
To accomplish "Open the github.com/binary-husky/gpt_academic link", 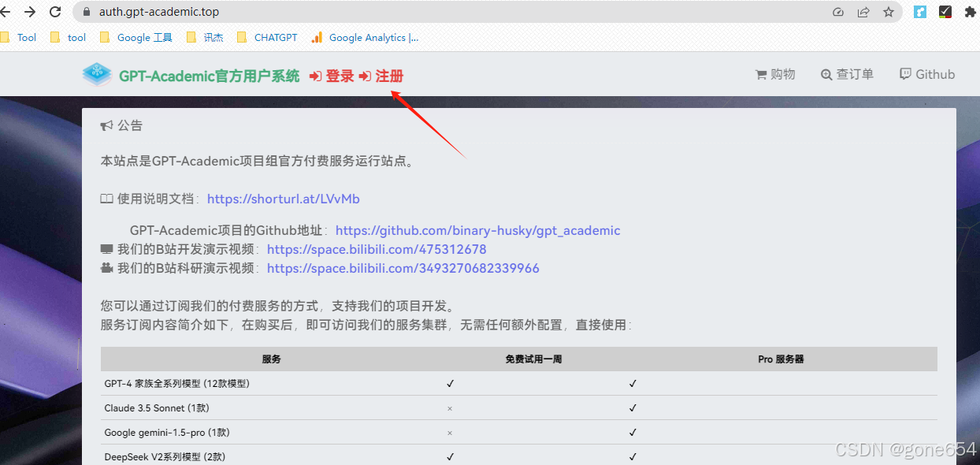I will [478, 230].
